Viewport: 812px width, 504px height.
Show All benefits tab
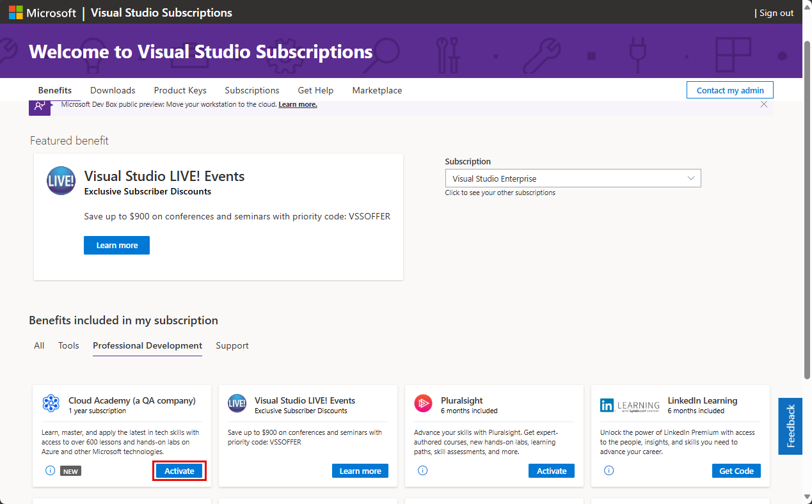39,345
